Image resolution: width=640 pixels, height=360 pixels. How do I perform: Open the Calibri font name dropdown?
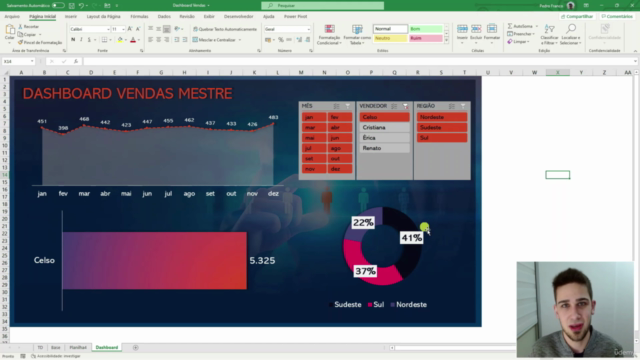[108, 29]
